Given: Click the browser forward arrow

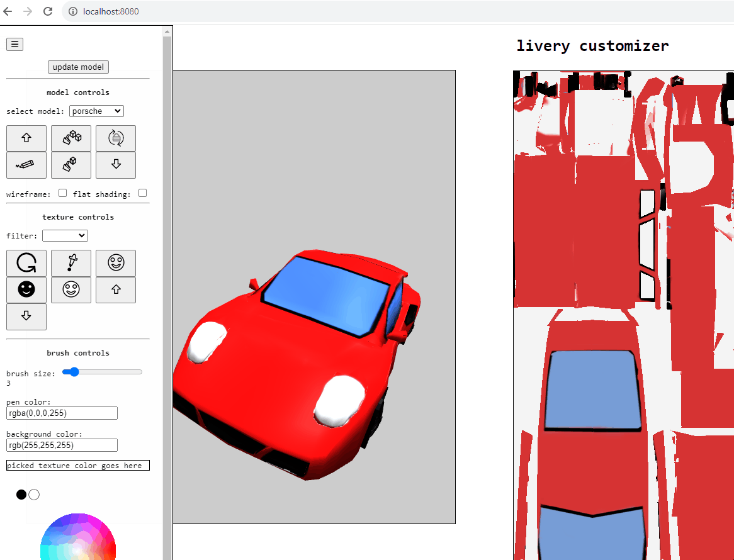Looking at the screenshot, I should (x=28, y=11).
